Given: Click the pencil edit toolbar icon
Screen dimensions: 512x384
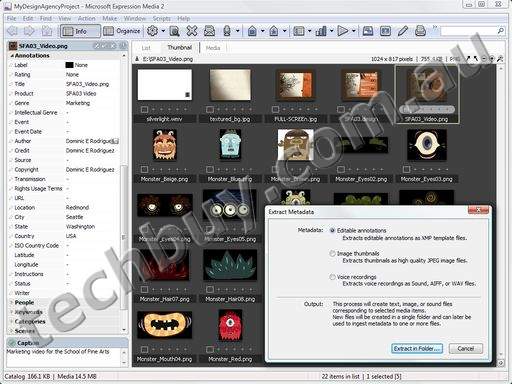Looking at the screenshot, I should click(403, 31).
